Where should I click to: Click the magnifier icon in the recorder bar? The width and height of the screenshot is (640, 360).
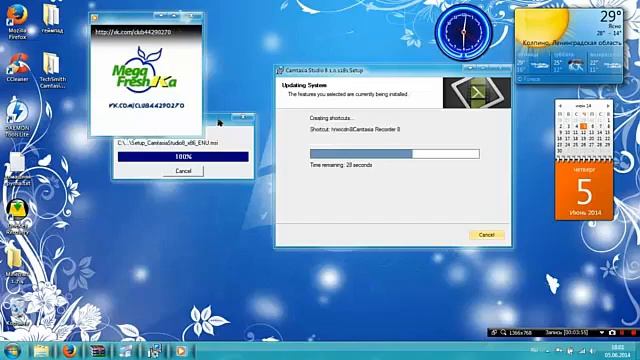click(x=503, y=333)
